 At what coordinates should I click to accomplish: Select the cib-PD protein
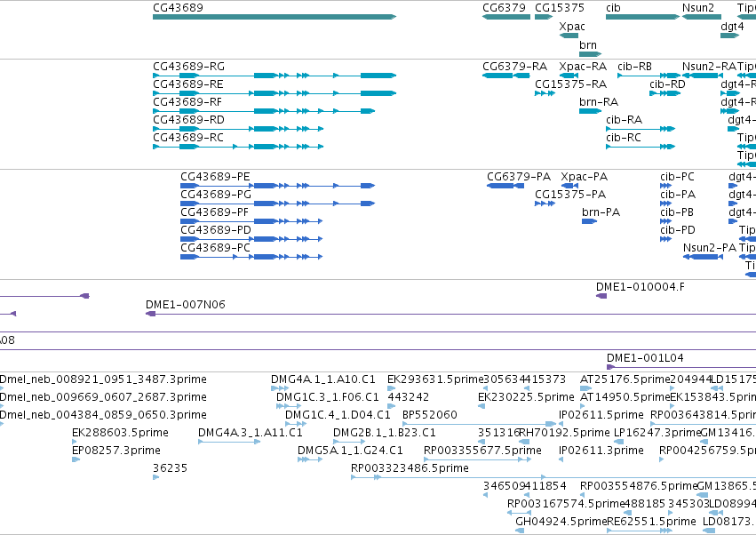point(665,239)
